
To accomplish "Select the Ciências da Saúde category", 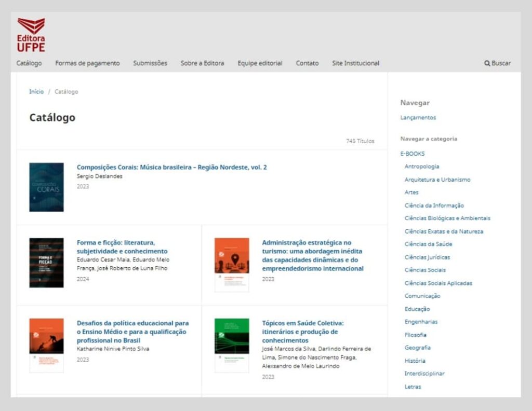I will [427, 244].
